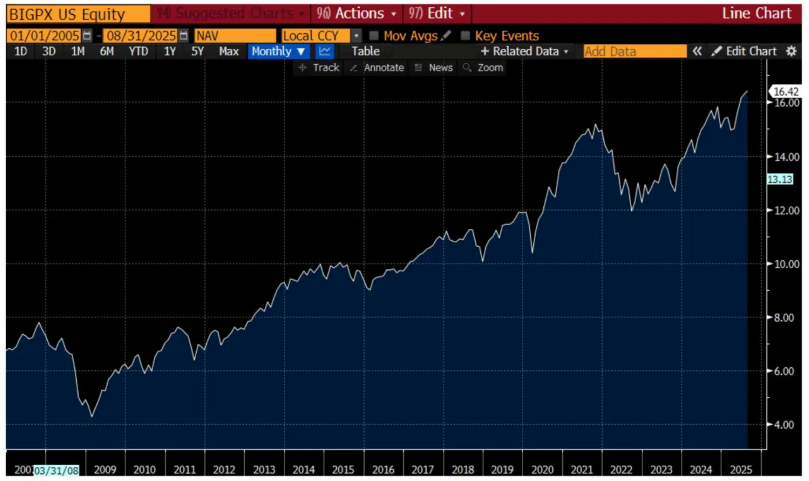This screenshot has width=809, height=481.
Task: Open the end date calendar picker
Action: coord(185,36)
